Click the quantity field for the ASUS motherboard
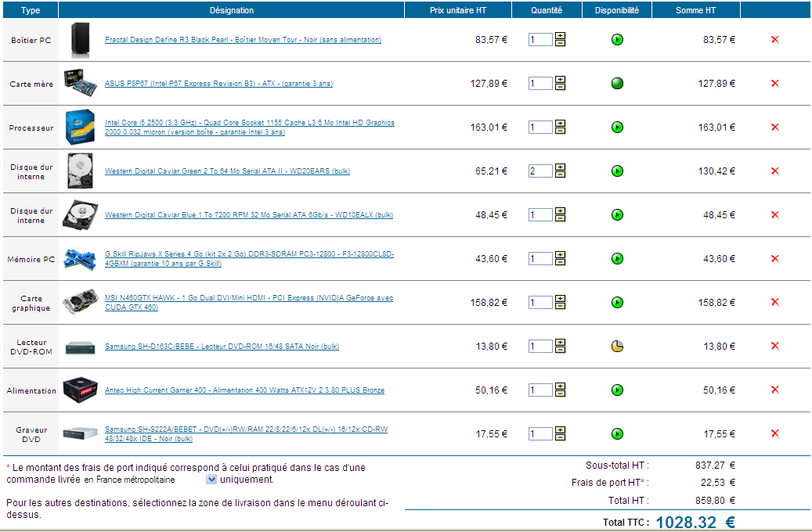 [540, 84]
